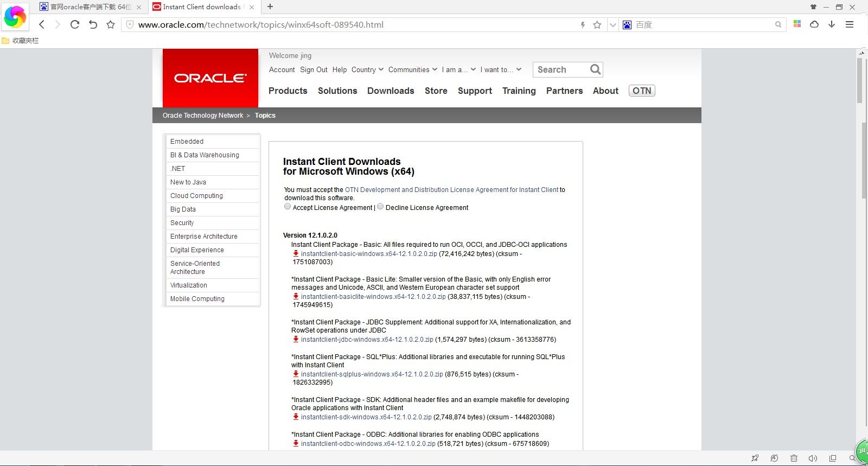868x466 pixels.
Task: Click the magnifier in Baidu search box
Action: coord(778,24)
